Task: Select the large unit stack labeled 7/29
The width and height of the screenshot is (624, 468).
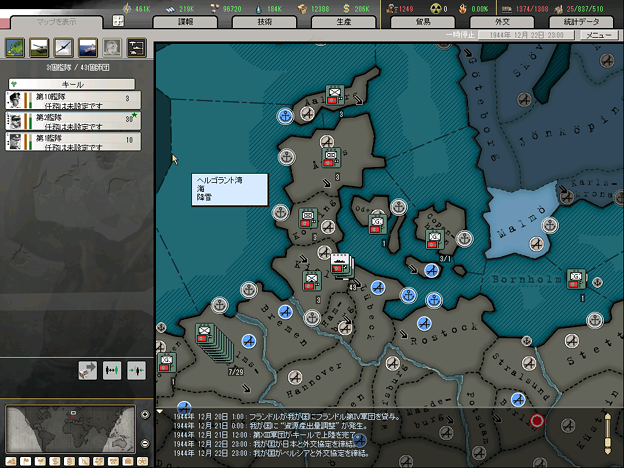Action: (215, 343)
